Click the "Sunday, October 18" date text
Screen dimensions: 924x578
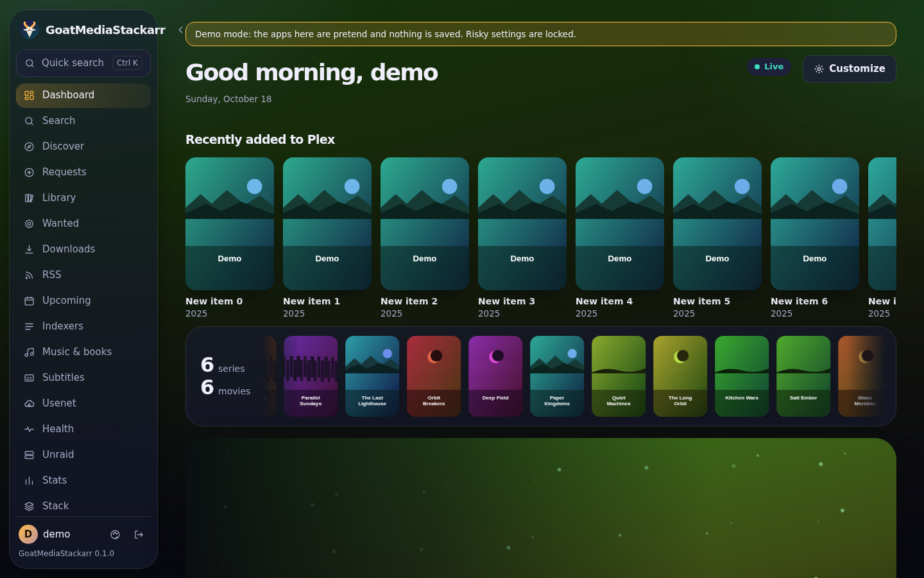coord(228,99)
